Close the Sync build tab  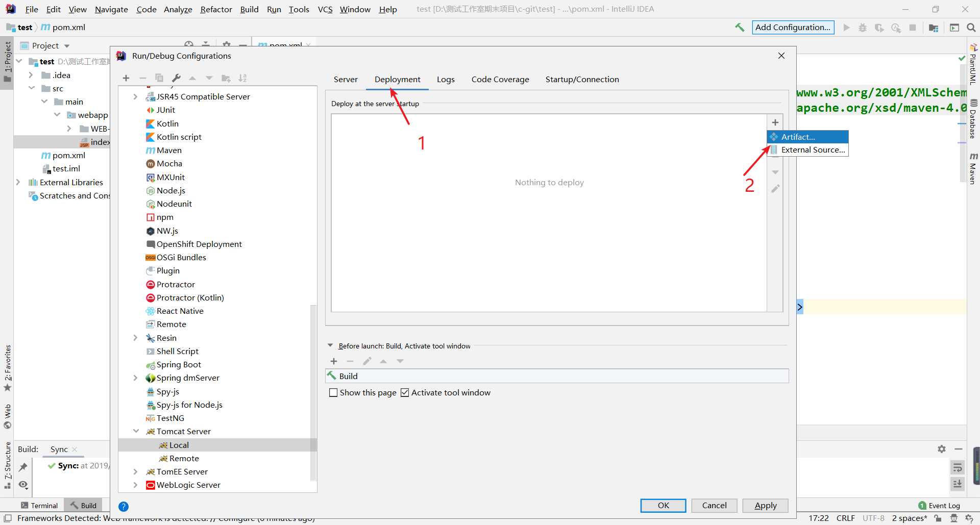[75, 449]
